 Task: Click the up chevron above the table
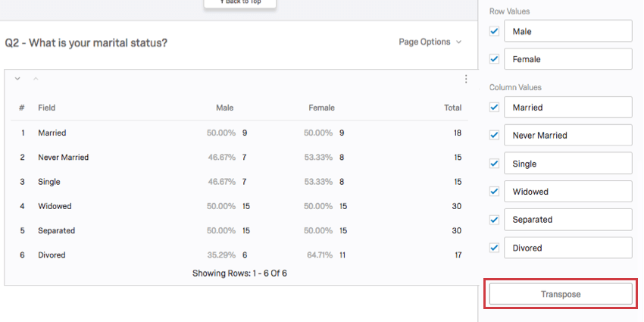click(x=35, y=78)
